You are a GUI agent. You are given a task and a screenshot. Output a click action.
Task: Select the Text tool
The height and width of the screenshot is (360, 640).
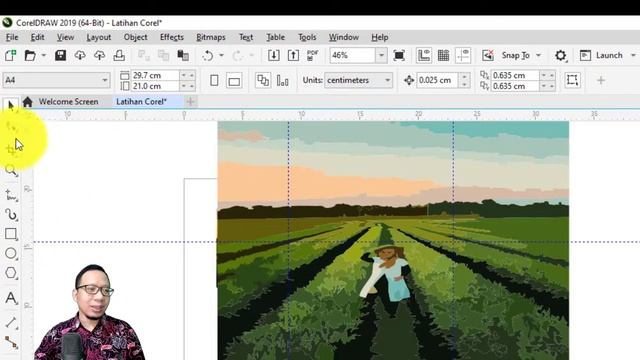click(x=11, y=298)
